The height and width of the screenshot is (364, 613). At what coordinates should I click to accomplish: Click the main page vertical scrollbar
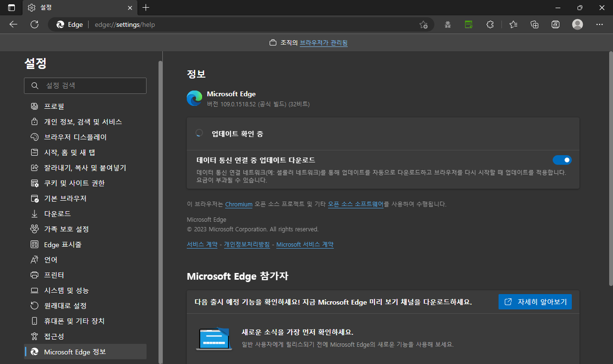pyautogui.click(x=611, y=169)
